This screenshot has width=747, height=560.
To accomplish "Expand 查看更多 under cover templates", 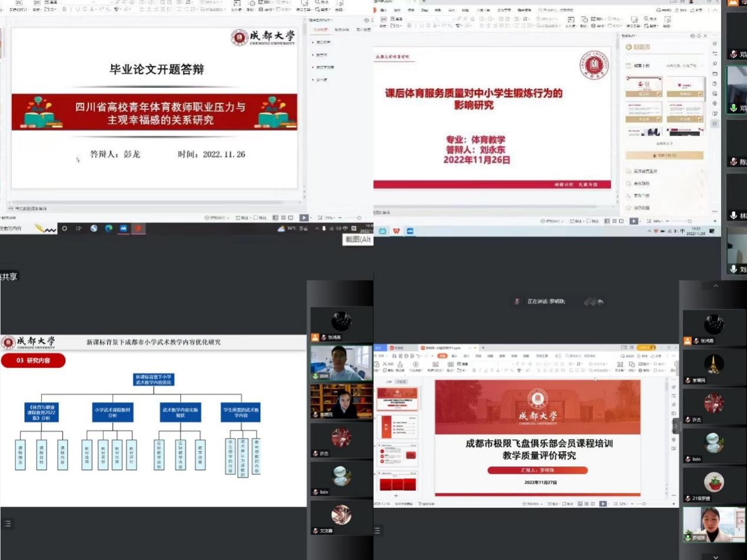I will [x=664, y=143].
